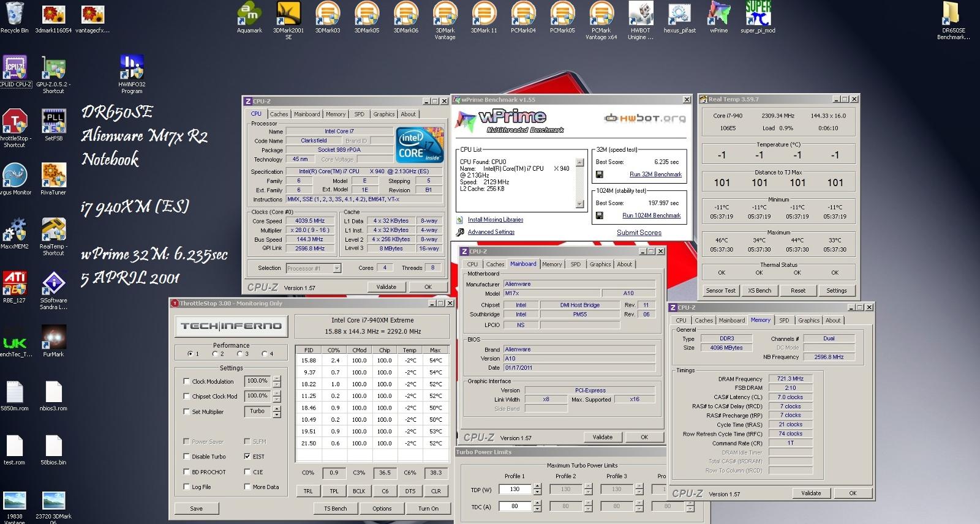Open 3DMark Vantage desktop shortcut
Image resolution: width=980 pixels, height=524 pixels.
tap(445, 20)
